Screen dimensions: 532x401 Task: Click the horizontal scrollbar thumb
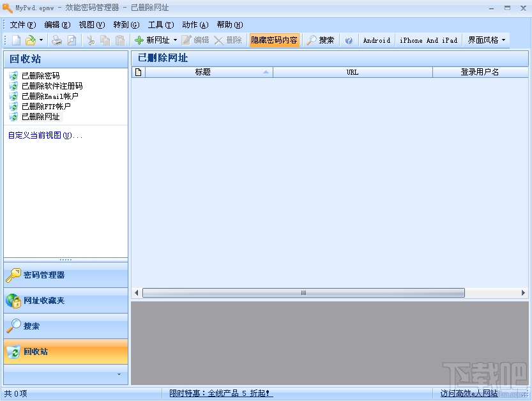point(303,293)
